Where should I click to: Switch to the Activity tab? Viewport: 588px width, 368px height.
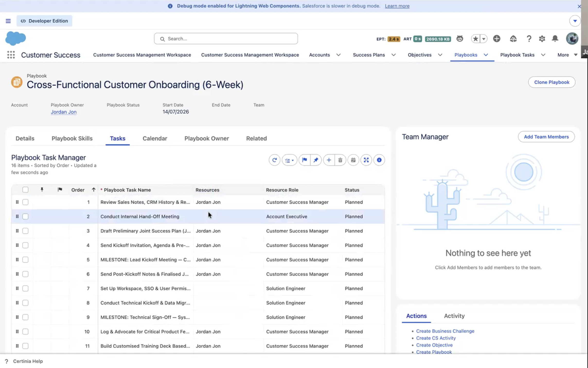coord(454,316)
